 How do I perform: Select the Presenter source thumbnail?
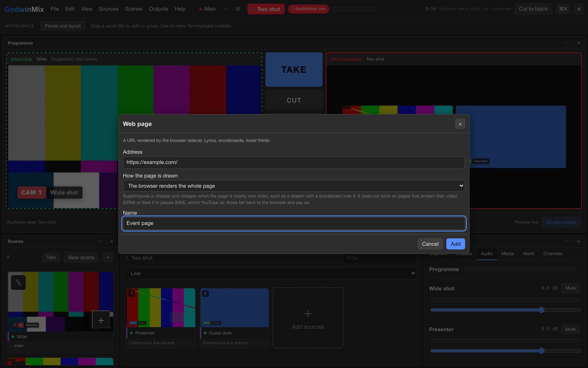point(161,308)
